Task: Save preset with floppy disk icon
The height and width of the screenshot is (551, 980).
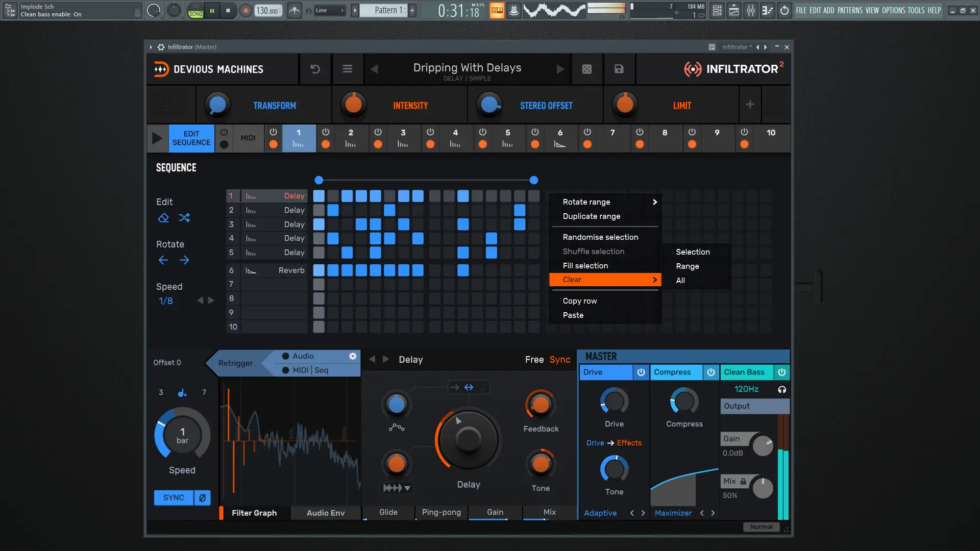Action: point(619,69)
